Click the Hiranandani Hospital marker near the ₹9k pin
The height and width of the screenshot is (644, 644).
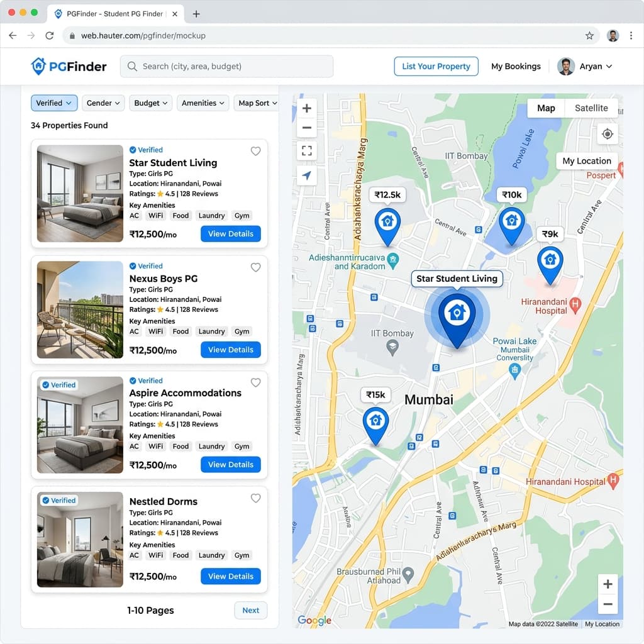tap(575, 305)
